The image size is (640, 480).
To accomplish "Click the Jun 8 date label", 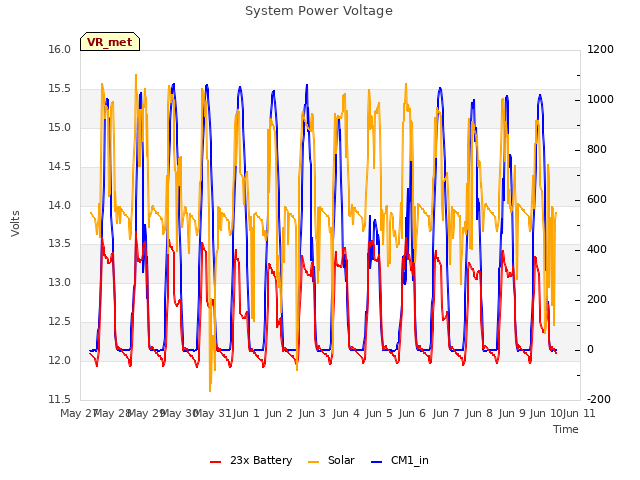I will click(x=479, y=413).
